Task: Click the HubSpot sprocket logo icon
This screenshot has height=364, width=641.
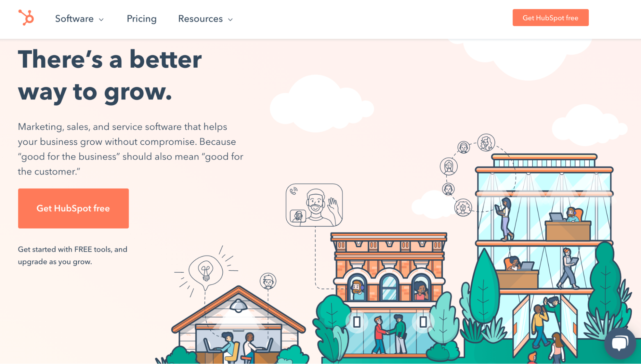Action: point(25,18)
